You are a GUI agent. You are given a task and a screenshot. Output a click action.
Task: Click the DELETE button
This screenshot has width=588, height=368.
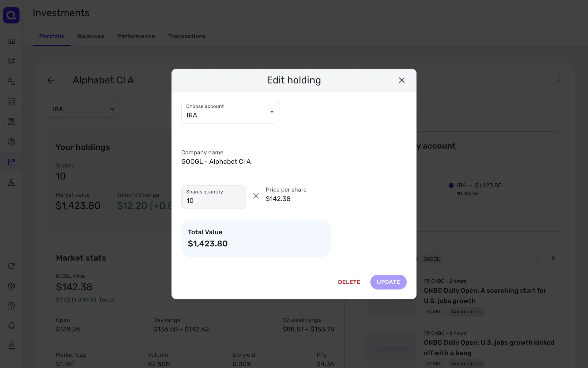tap(349, 282)
